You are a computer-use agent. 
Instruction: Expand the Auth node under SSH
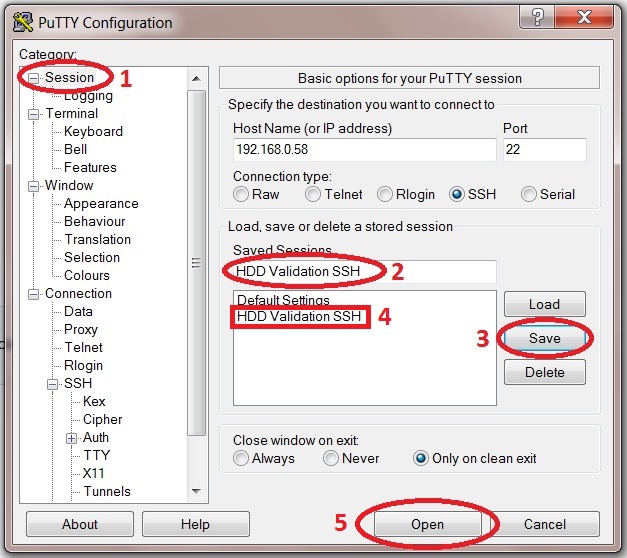point(72,438)
